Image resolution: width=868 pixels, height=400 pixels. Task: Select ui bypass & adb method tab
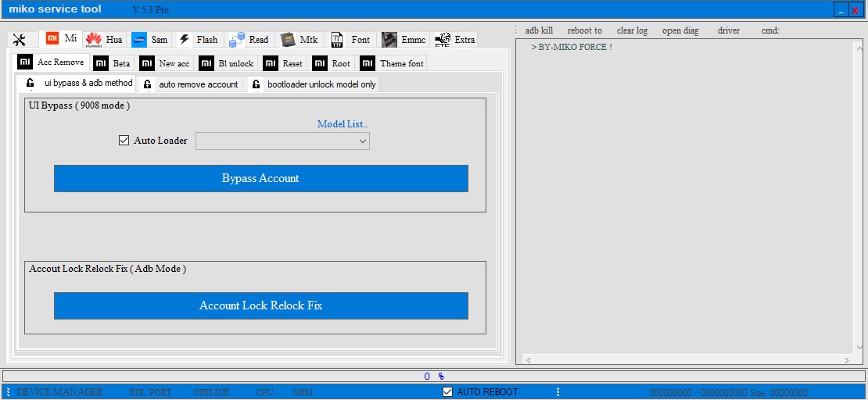(x=76, y=83)
